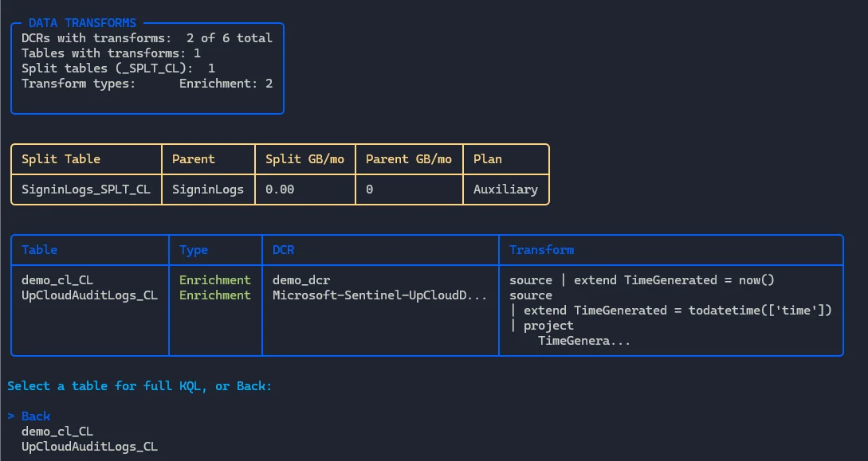Click the 'Type' column header
The image size is (868, 461).
tap(193, 250)
